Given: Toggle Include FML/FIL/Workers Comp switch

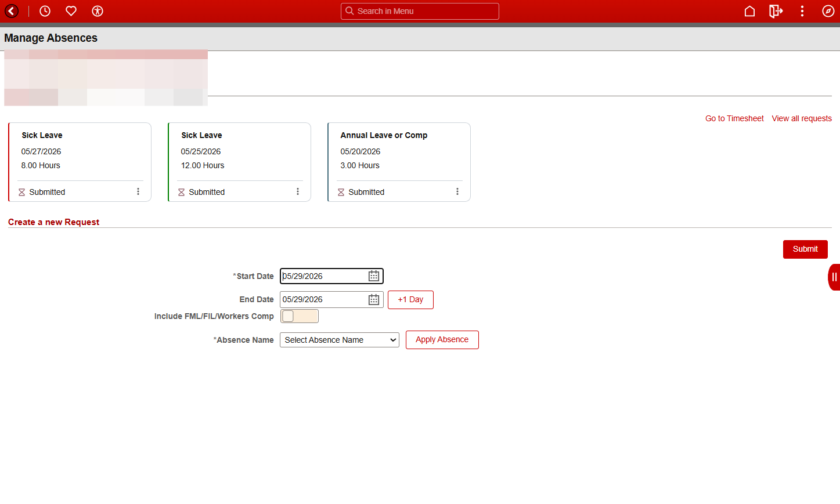Looking at the screenshot, I should point(300,316).
